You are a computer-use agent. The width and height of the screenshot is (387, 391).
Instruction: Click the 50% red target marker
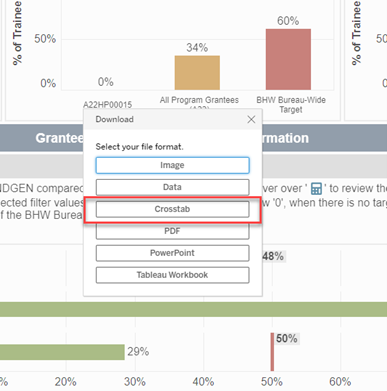272,352
